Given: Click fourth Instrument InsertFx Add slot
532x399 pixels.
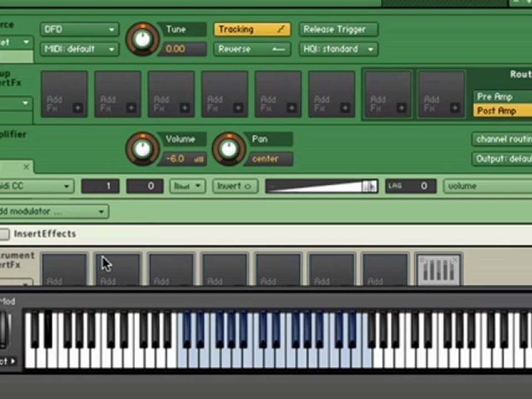Looking at the screenshot, I should click(224, 270).
